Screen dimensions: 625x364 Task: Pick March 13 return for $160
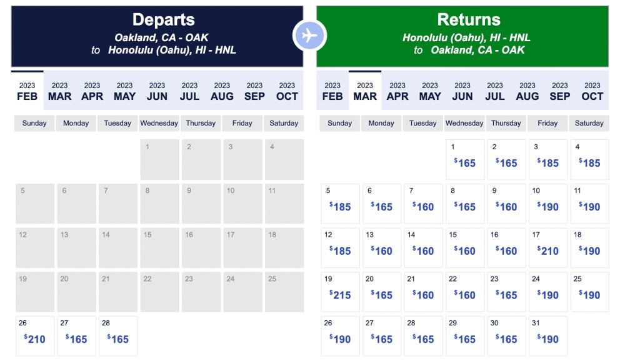pos(382,248)
